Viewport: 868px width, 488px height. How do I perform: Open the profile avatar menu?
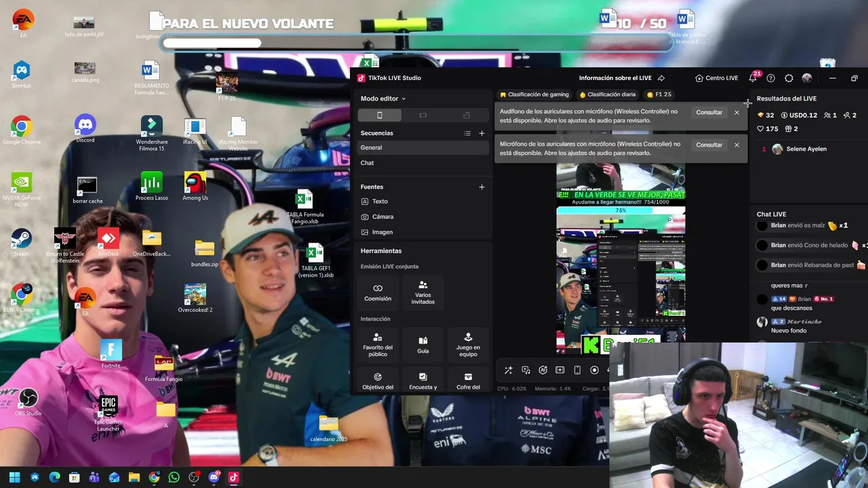807,78
